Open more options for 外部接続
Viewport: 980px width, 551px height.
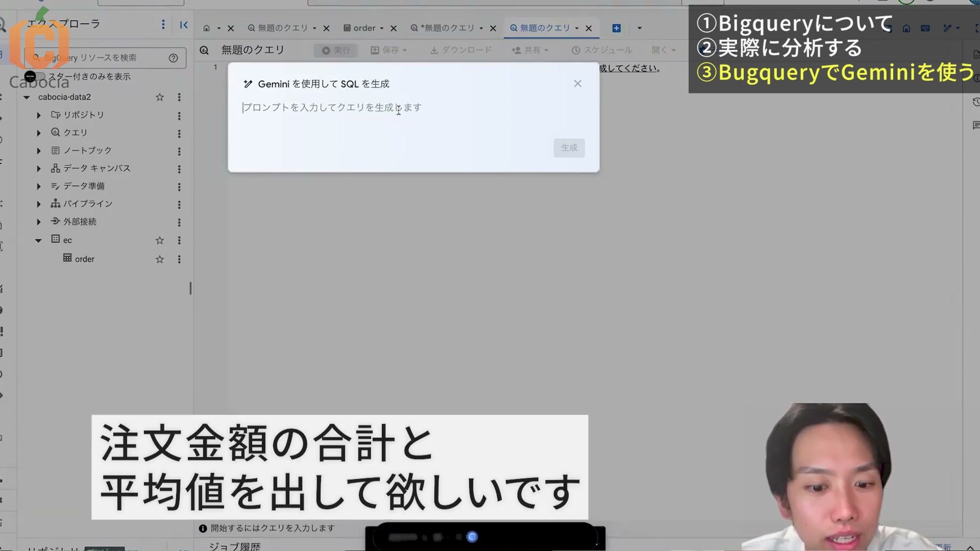179,222
